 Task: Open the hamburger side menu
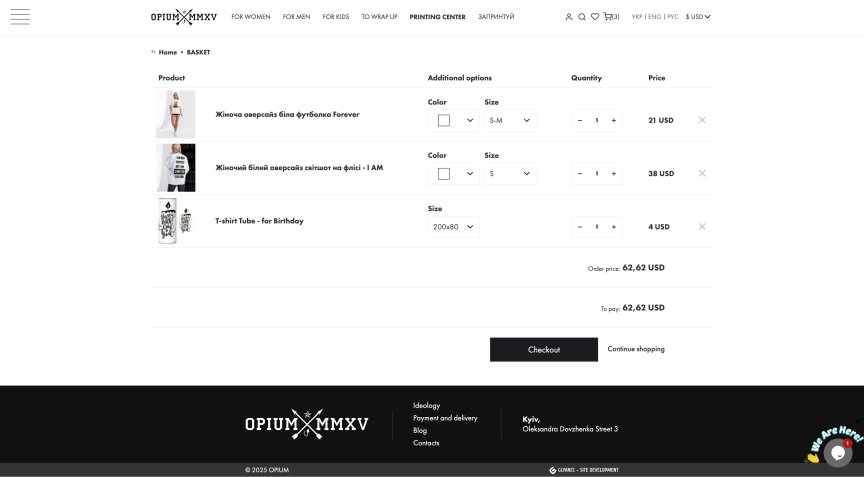(x=20, y=17)
